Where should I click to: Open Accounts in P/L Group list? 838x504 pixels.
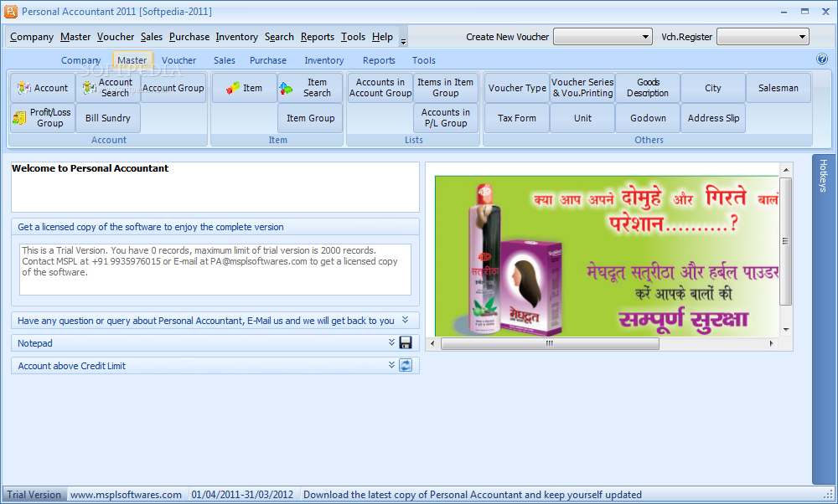pos(445,118)
